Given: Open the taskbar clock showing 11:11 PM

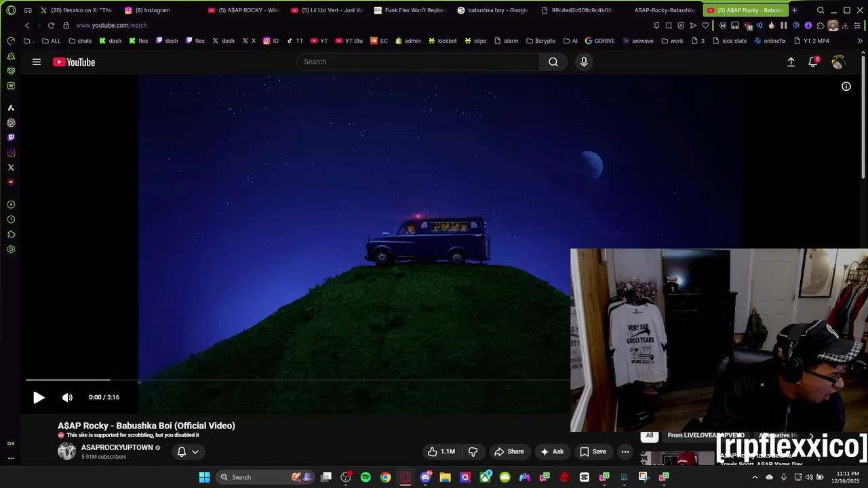Looking at the screenshot, I should [x=847, y=477].
